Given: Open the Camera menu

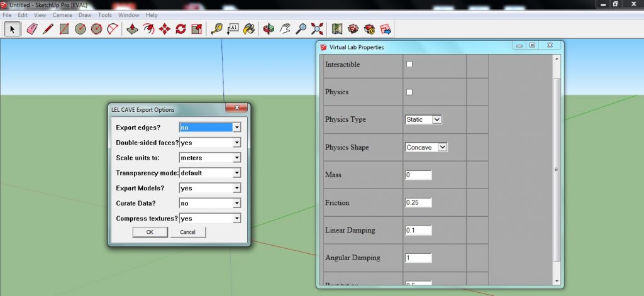Looking at the screenshot, I should 62,15.
